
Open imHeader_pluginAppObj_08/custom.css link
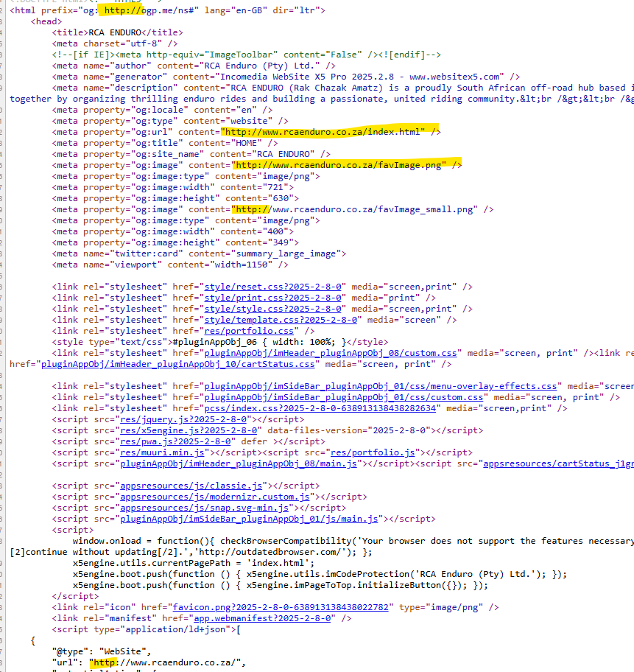coord(331,353)
